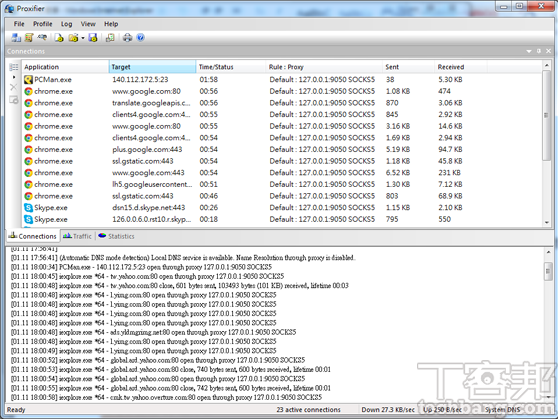Sort by the Application column header
Viewport: 558px width, 419px height.
pos(65,67)
